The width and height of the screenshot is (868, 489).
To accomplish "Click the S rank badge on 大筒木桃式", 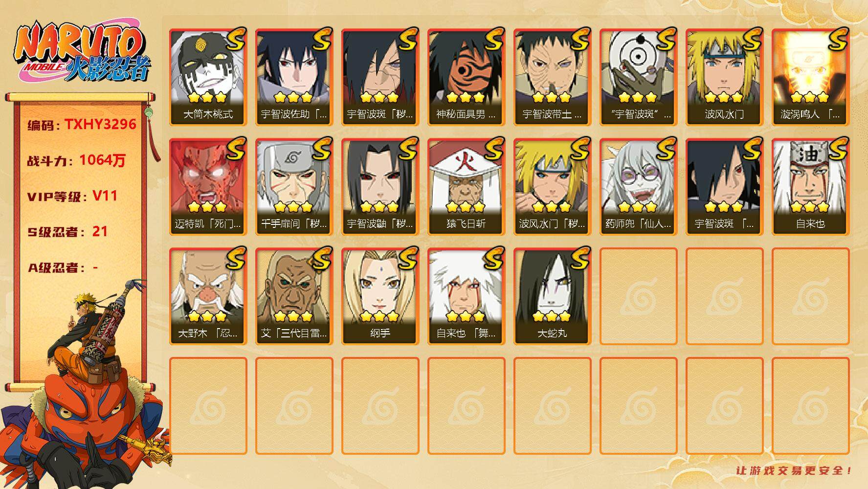I will click(235, 39).
